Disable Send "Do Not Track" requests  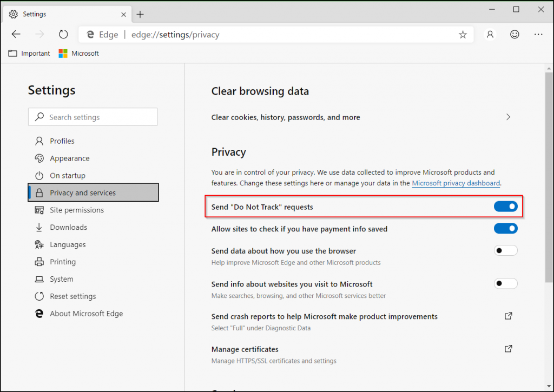tap(505, 206)
